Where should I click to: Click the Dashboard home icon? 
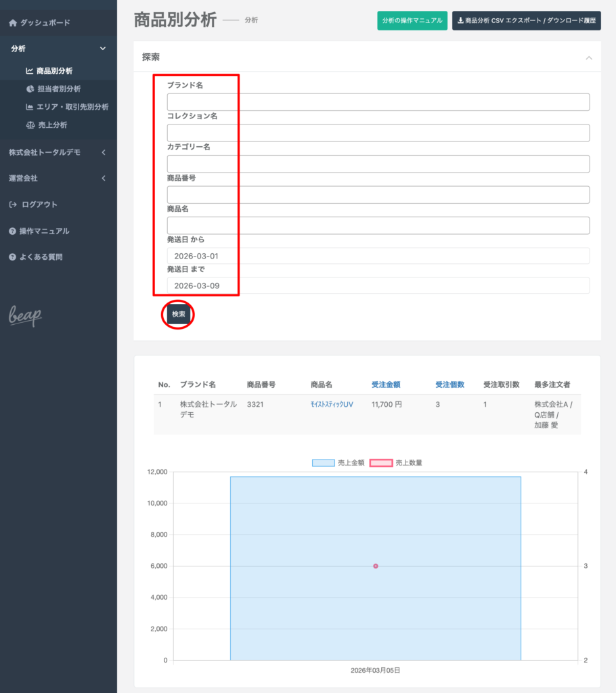tap(12, 23)
